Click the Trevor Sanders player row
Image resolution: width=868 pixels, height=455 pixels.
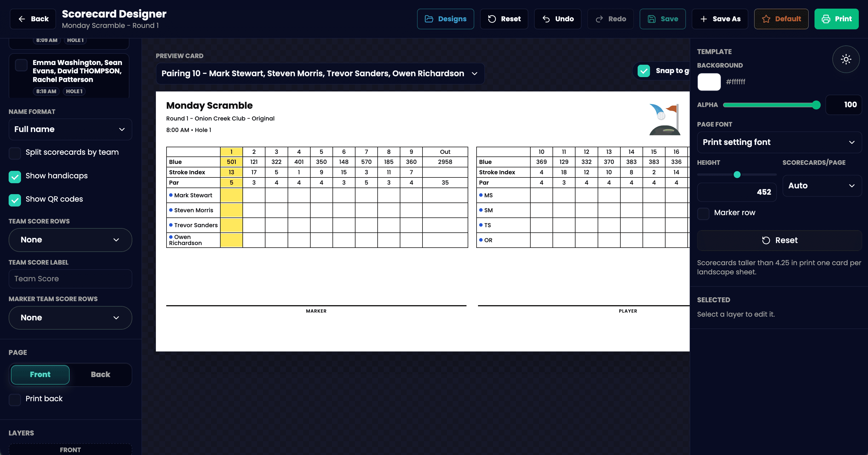pos(317,225)
